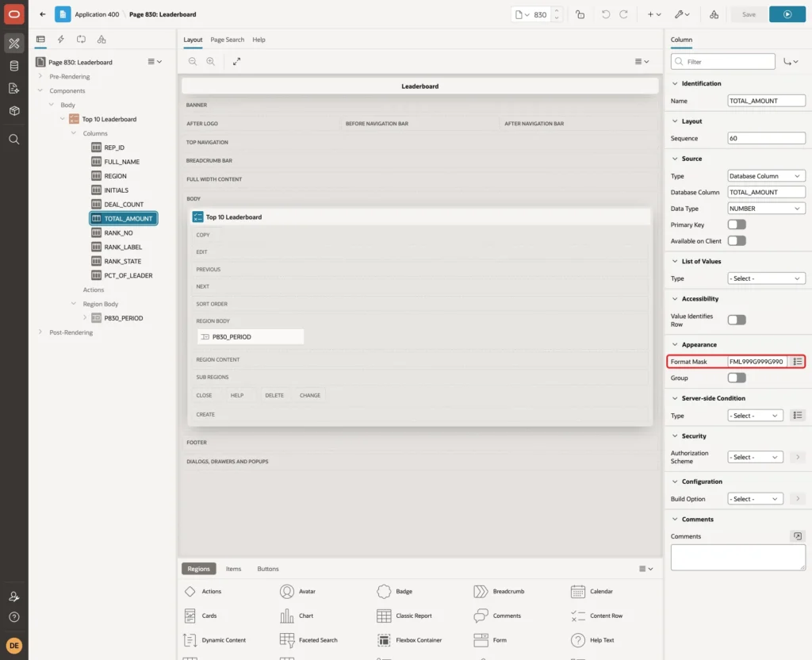Select the RANK_LABEL column in the tree
Screen dimensions: 812x660
tap(123, 247)
